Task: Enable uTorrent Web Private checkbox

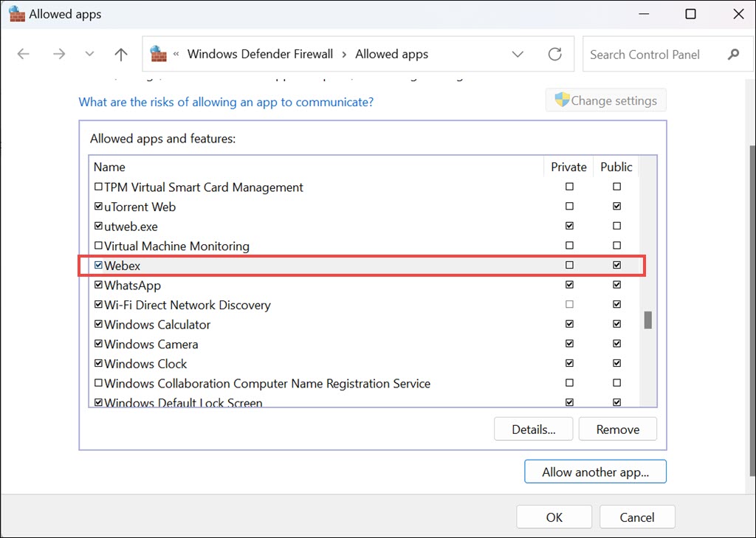Action: tap(569, 206)
